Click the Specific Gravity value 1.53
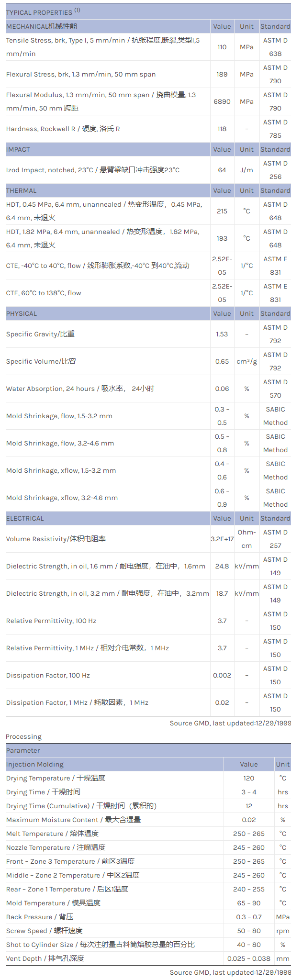Viewport: 291px width, 980px height. point(222,334)
